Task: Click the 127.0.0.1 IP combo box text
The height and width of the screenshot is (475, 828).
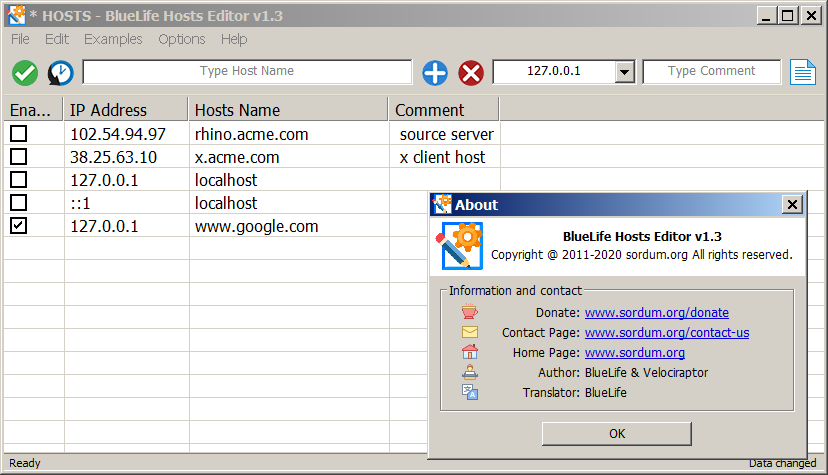Action: (x=553, y=72)
